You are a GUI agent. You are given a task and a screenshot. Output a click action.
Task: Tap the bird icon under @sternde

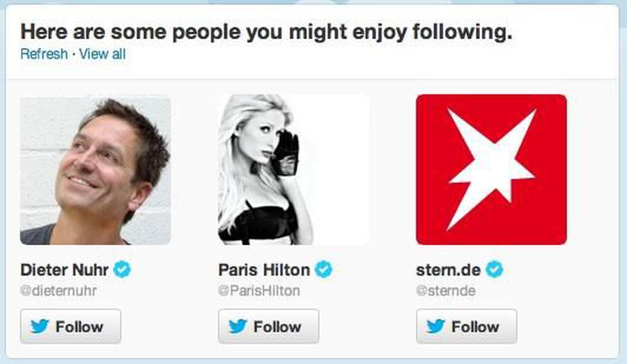coord(436,326)
